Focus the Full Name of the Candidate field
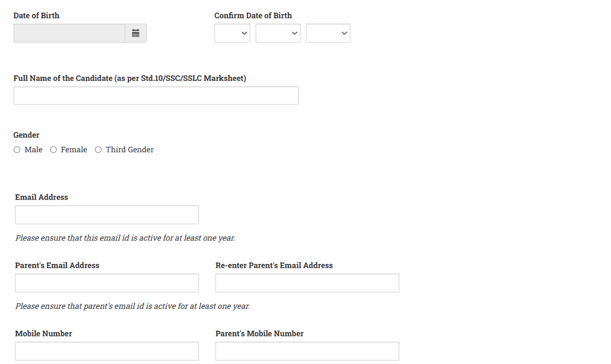 click(156, 96)
